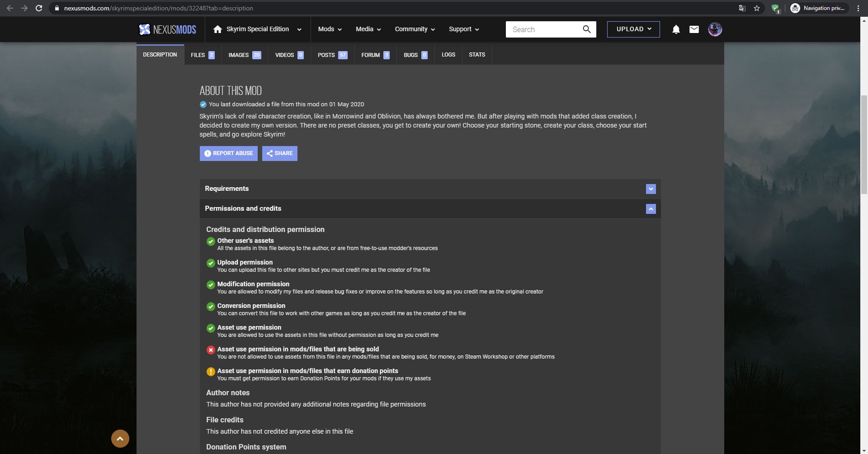Open the user avatar menu
868x454 pixels.
(715, 29)
